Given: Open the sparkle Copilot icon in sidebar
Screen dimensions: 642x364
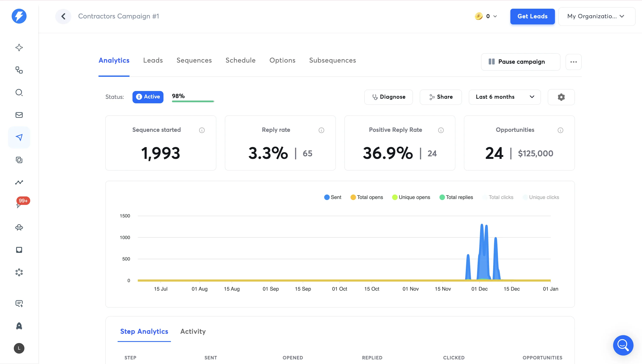Looking at the screenshot, I should coord(19,48).
